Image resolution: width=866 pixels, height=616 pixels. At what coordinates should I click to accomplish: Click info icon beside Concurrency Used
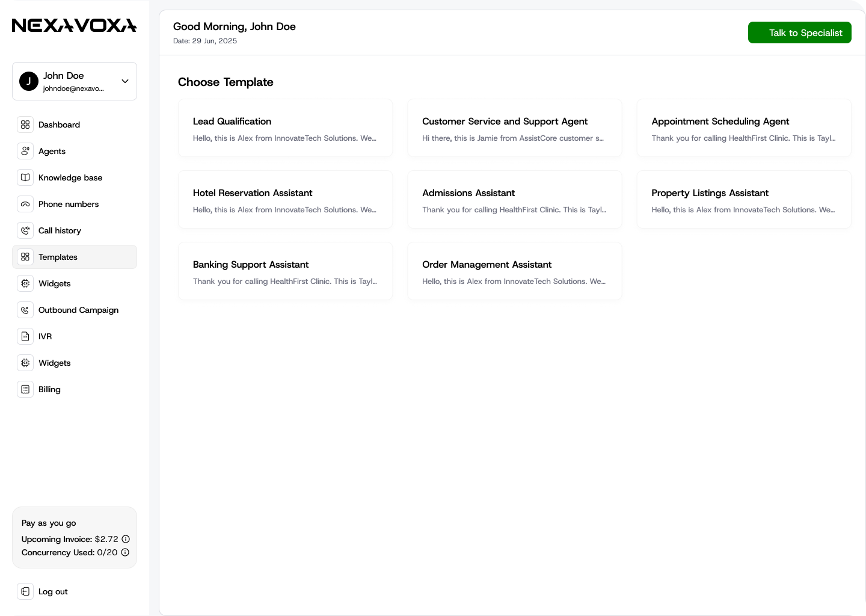click(125, 552)
